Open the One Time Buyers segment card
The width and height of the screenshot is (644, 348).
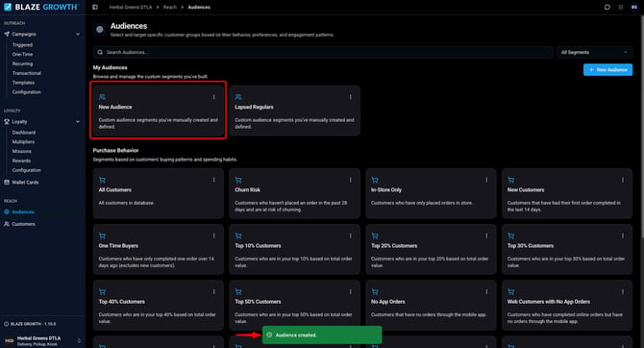click(159, 249)
